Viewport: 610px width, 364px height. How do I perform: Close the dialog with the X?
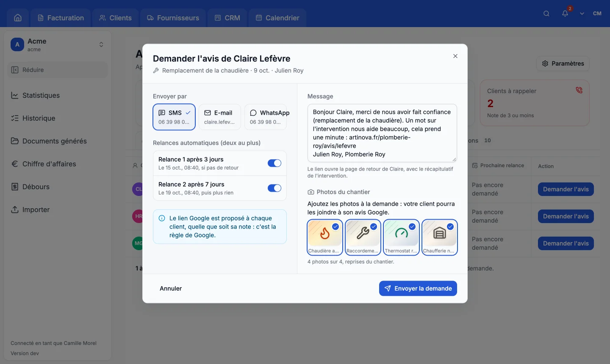tap(455, 56)
